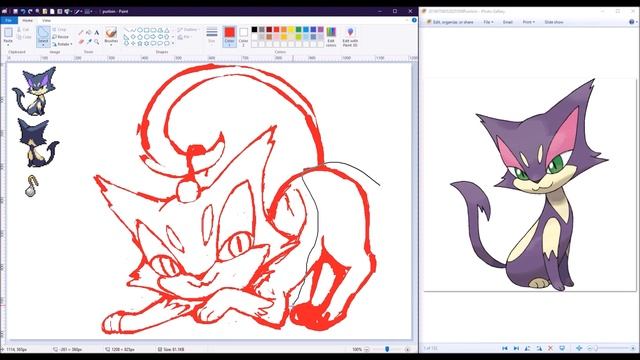
Task: Click Edit with Paint 3D
Action: pyautogui.click(x=350, y=37)
